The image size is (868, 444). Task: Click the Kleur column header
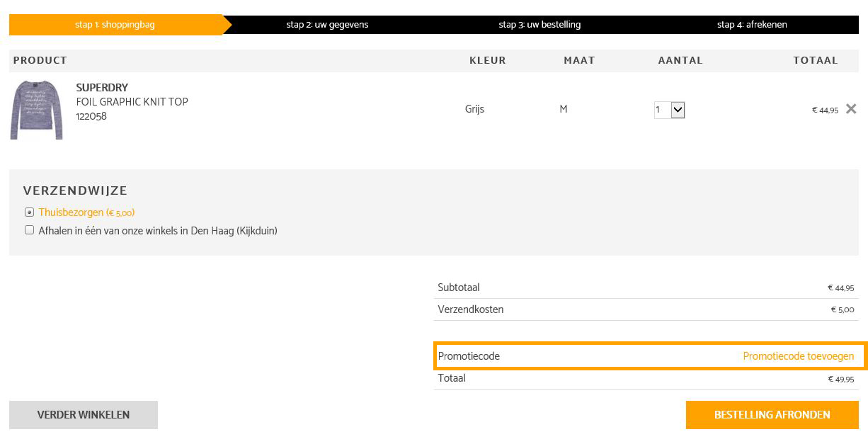[488, 61]
